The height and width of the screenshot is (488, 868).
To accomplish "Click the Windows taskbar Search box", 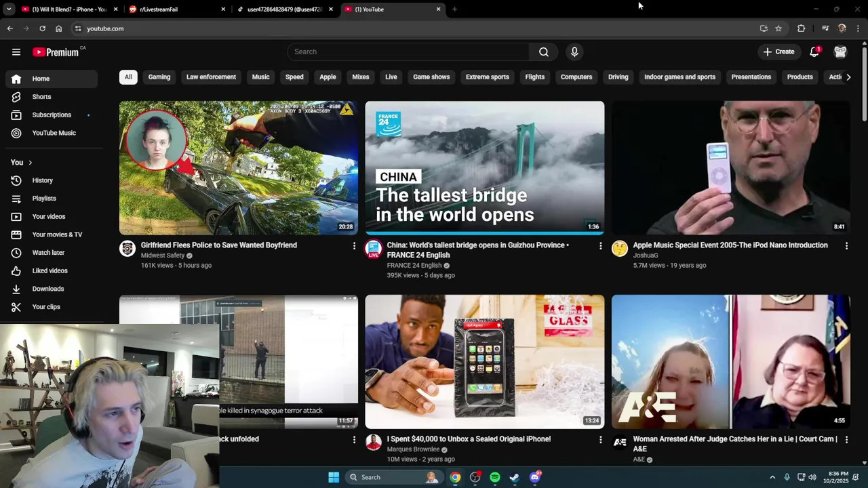I will pyautogui.click(x=393, y=477).
